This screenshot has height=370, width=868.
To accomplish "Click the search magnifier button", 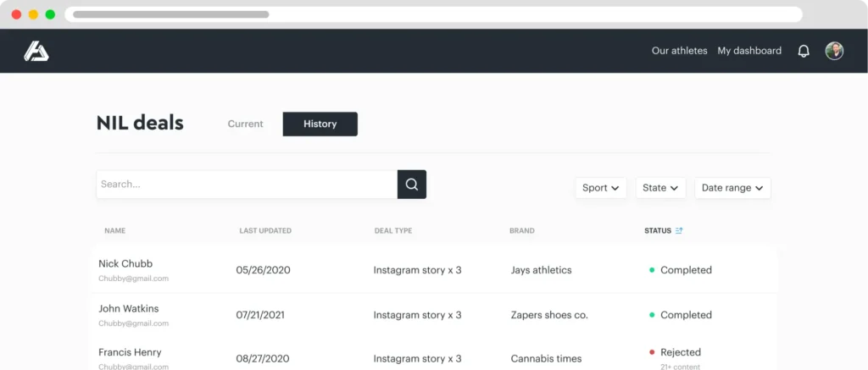I will 412,185.
